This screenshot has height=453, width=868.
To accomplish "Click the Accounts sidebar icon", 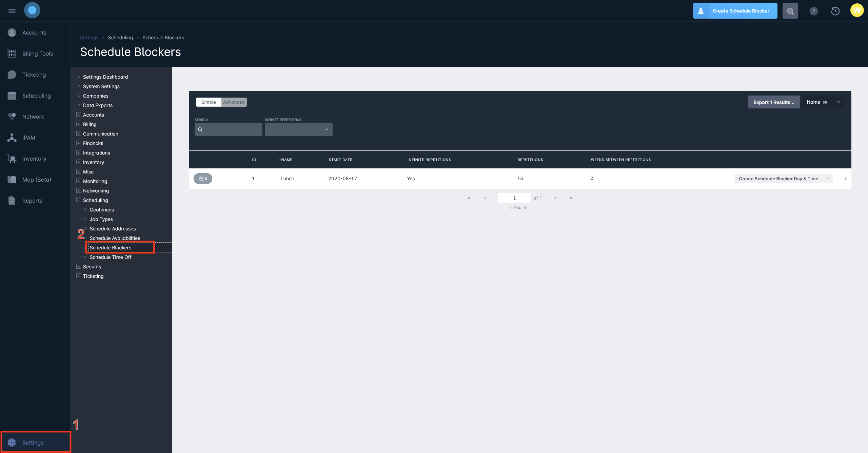I will pos(12,33).
